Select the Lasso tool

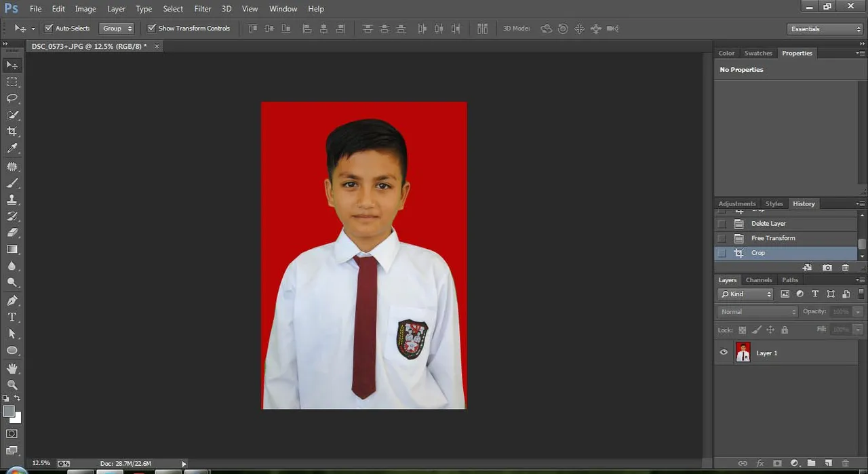12,98
